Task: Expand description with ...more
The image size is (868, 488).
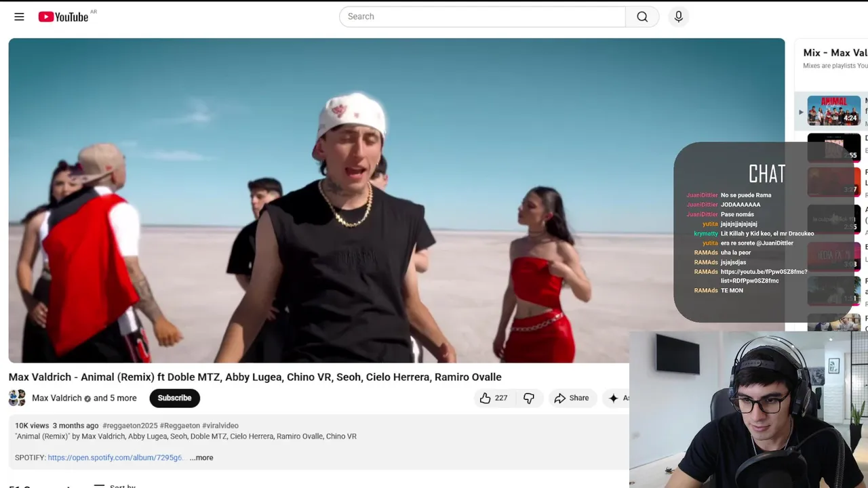Action: tap(201, 457)
